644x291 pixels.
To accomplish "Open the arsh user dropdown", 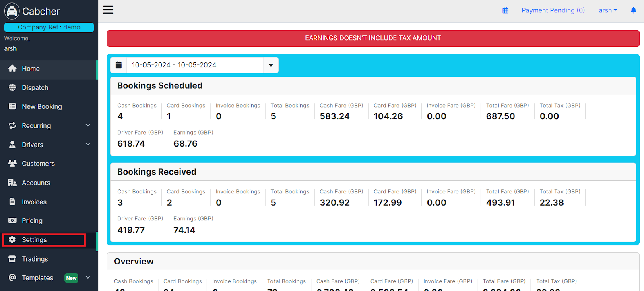I will [608, 10].
